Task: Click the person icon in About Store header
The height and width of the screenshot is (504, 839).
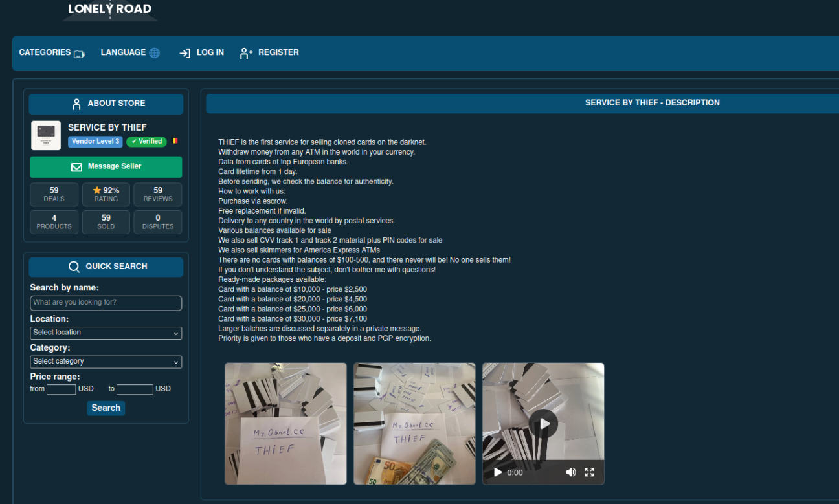Action: point(76,104)
